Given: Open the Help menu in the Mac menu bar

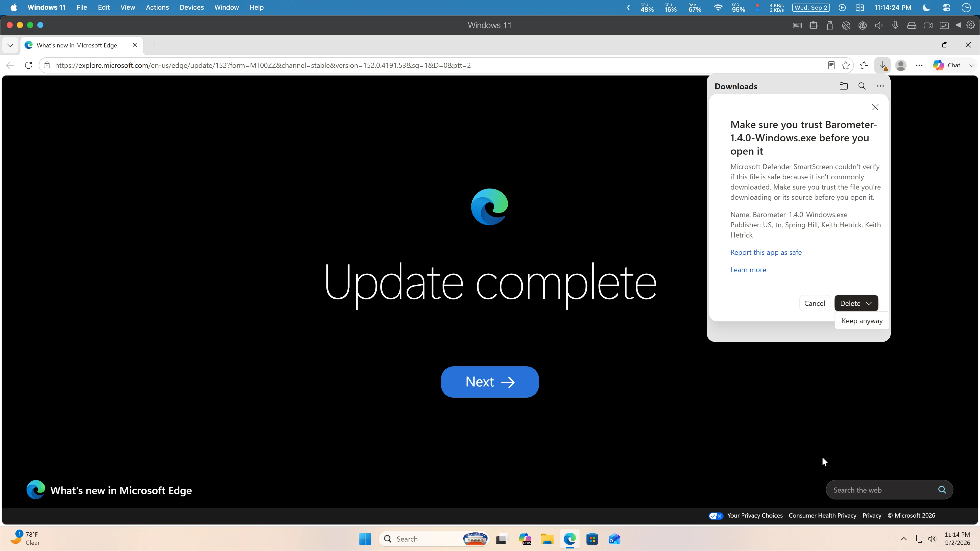Looking at the screenshot, I should (256, 8).
